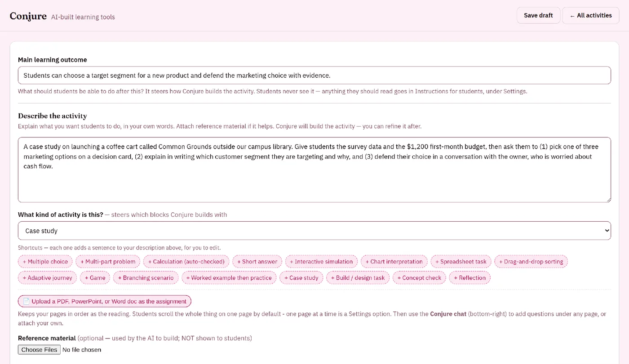Click inside the activity description textarea
The width and height of the screenshot is (629, 364).
click(314, 170)
